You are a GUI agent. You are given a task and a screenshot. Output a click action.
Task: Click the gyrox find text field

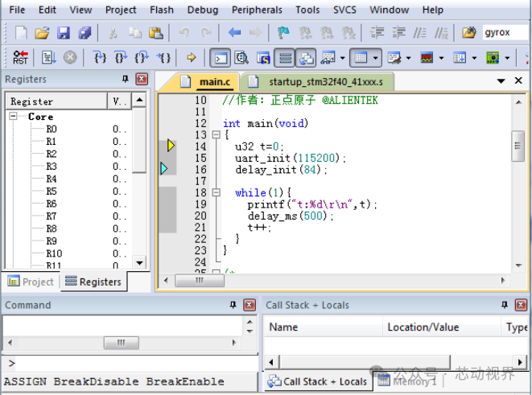(x=506, y=32)
